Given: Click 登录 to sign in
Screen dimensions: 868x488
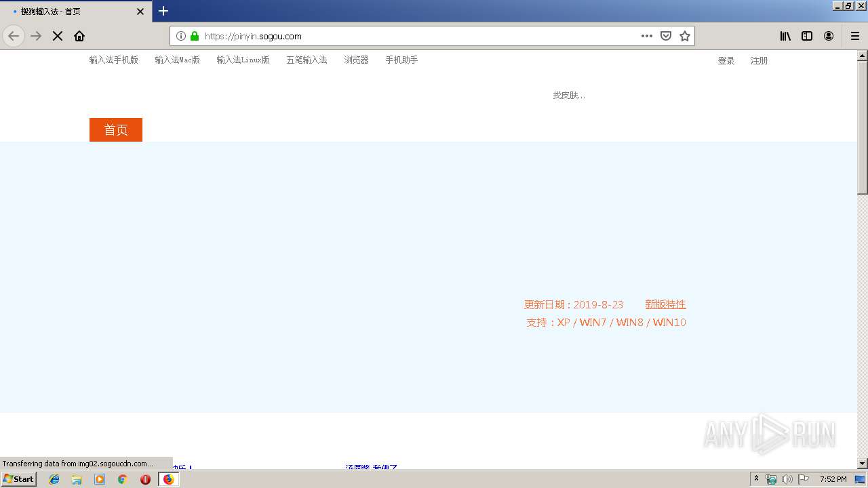Looking at the screenshot, I should point(726,60).
